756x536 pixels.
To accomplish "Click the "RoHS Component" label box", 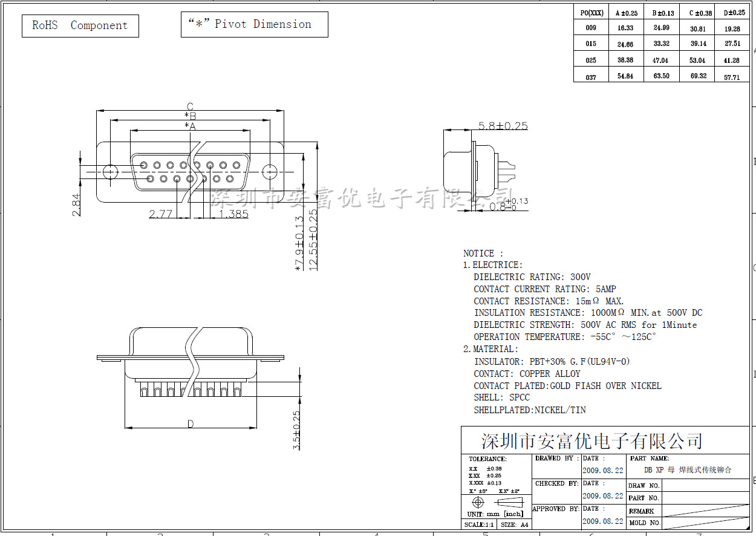I will pos(80,25).
